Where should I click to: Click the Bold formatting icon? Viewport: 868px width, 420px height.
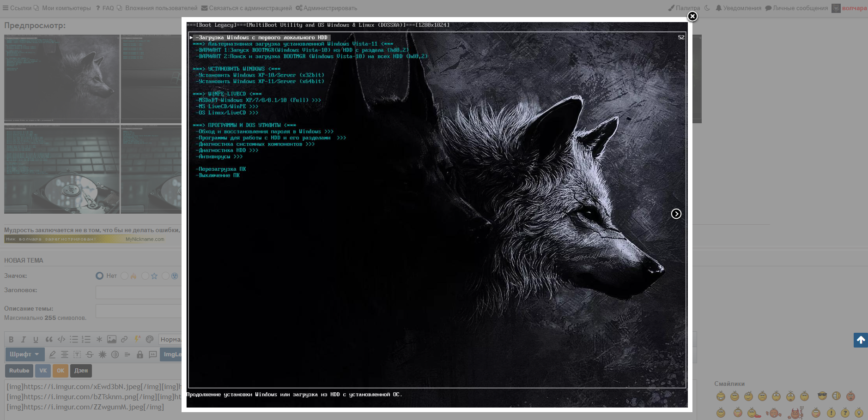coord(11,339)
